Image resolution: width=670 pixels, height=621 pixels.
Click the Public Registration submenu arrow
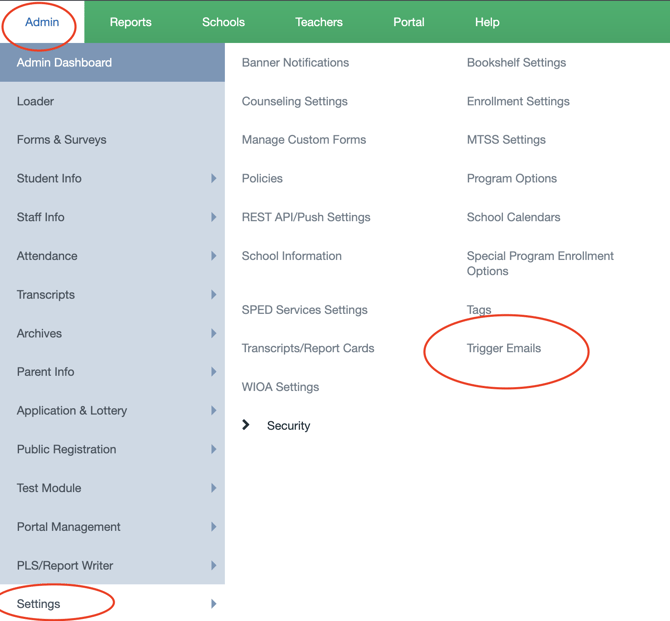(213, 449)
